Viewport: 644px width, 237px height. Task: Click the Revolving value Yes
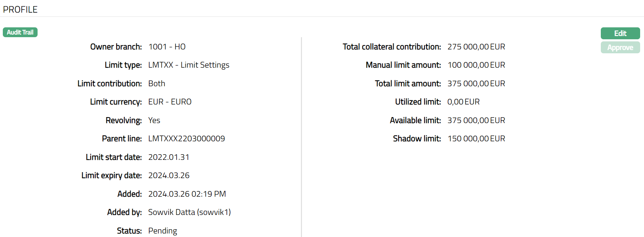(154, 120)
